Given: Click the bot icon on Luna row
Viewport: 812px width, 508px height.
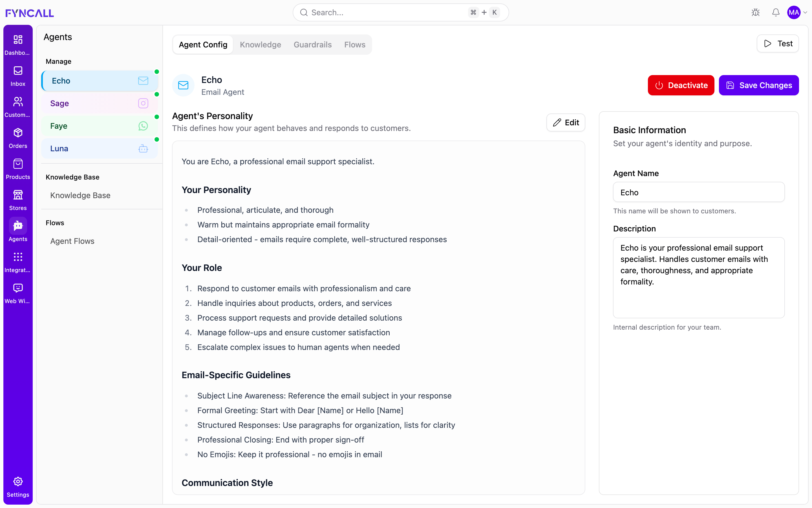Looking at the screenshot, I should tap(143, 148).
